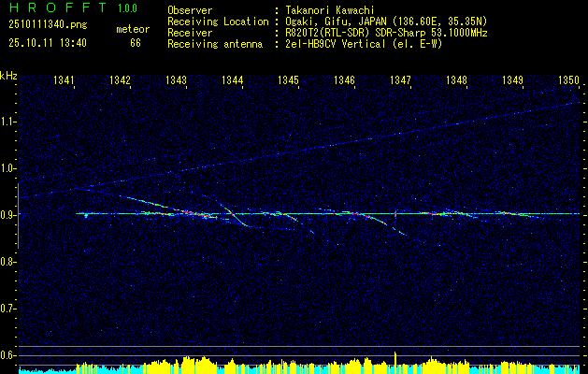
Task: Click the 1.1 kHz axis label
Action: (x=8, y=122)
